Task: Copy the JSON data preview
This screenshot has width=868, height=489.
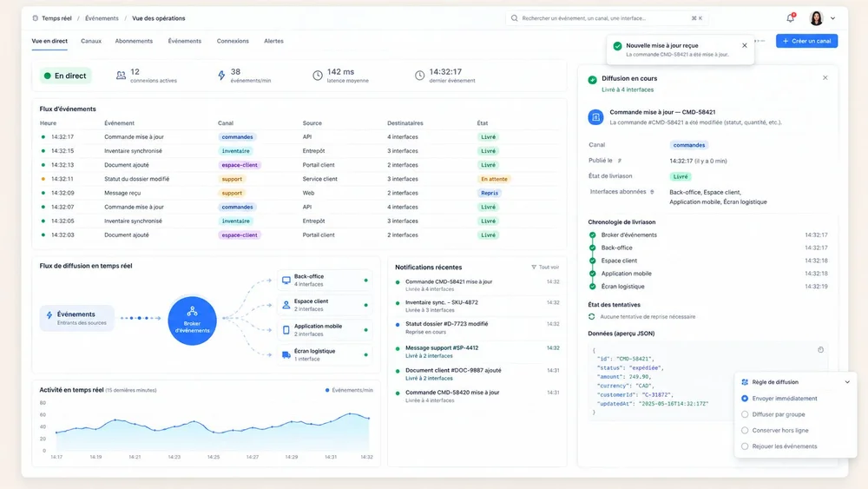Action: click(x=820, y=350)
